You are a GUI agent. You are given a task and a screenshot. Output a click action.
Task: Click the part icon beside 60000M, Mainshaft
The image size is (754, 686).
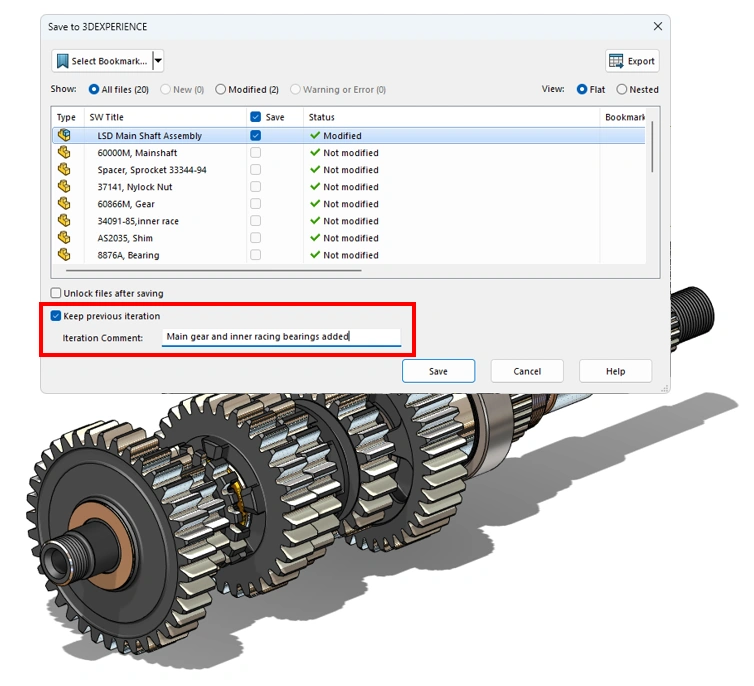point(64,152)
